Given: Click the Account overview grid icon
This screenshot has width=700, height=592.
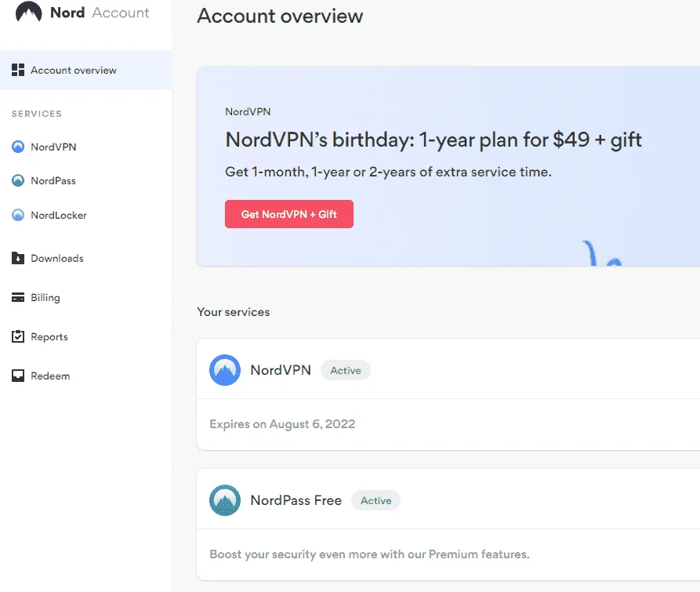Looking at the screenshot, I should point(18,70).
